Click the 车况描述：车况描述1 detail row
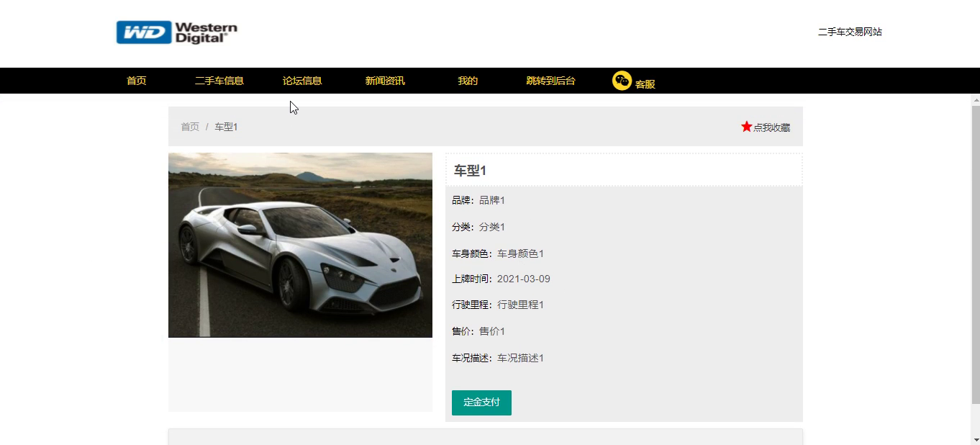 (498, 358)
